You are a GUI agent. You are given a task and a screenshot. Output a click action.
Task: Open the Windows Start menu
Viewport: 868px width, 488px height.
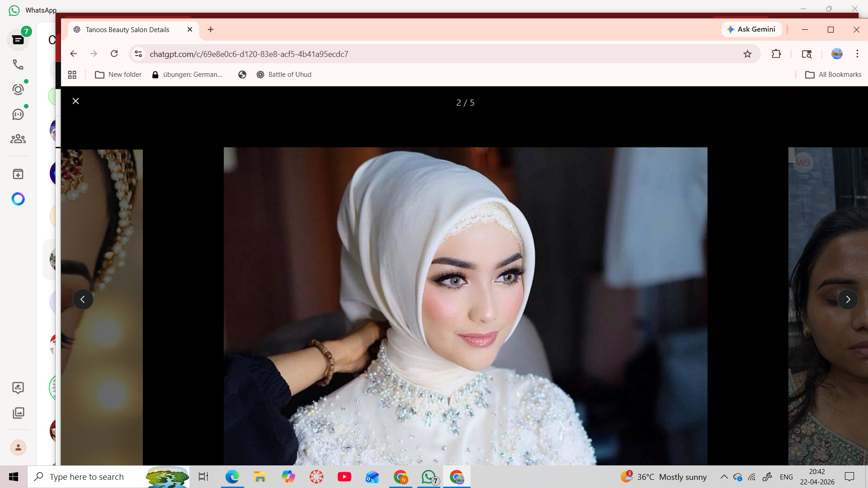14,477
